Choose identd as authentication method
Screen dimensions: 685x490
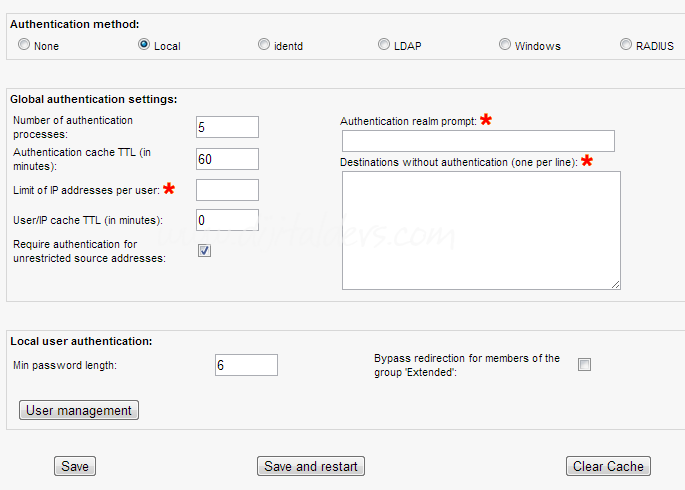coord(264,45)
